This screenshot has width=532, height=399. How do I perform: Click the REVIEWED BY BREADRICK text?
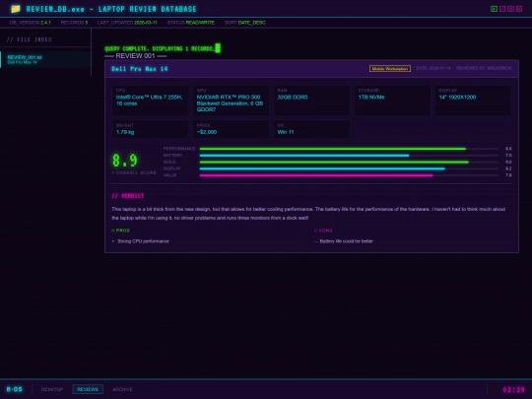484,68
